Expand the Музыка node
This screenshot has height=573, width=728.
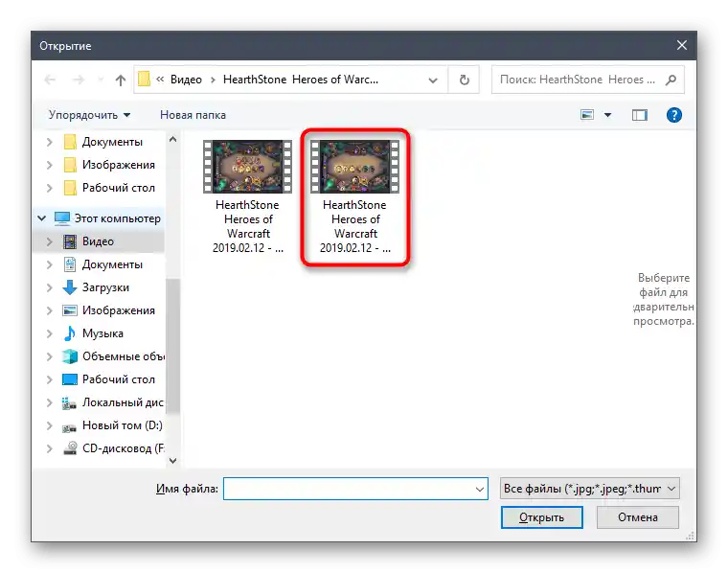[x=49, y=333]
